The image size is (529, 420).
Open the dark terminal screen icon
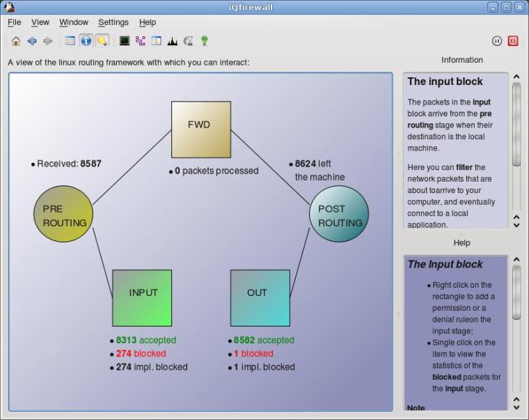(125, 41)
